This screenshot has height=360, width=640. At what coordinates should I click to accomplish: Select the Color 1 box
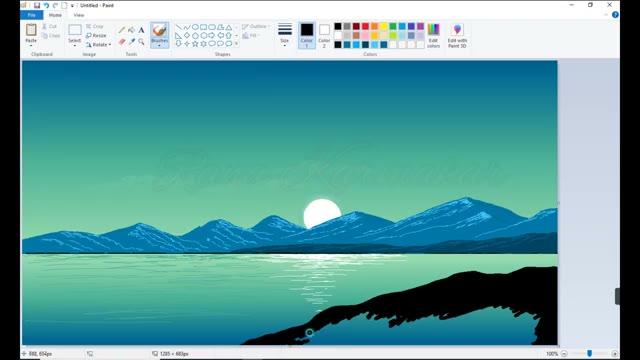click(x=307, y=36)
